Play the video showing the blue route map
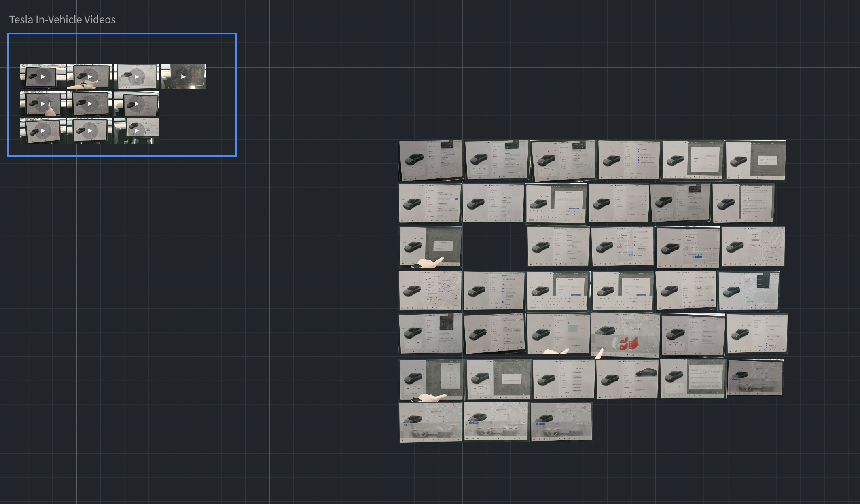 [136, 131]
